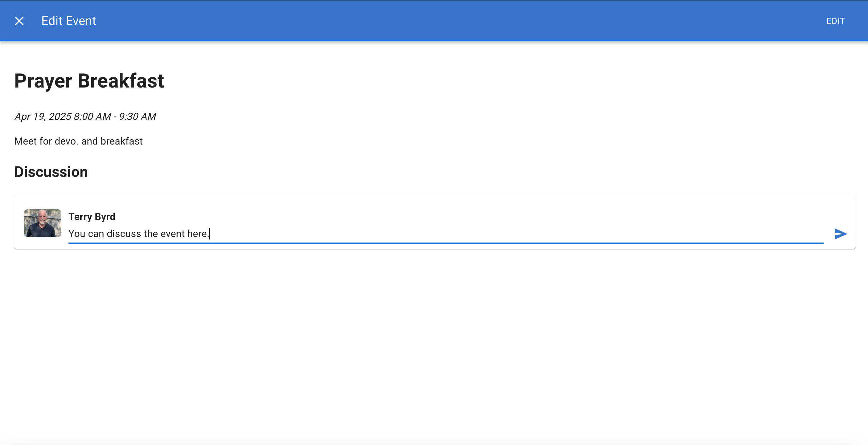Place cursor after 'here.' in comment
868x445 pixels.
(x=209, y=234)
